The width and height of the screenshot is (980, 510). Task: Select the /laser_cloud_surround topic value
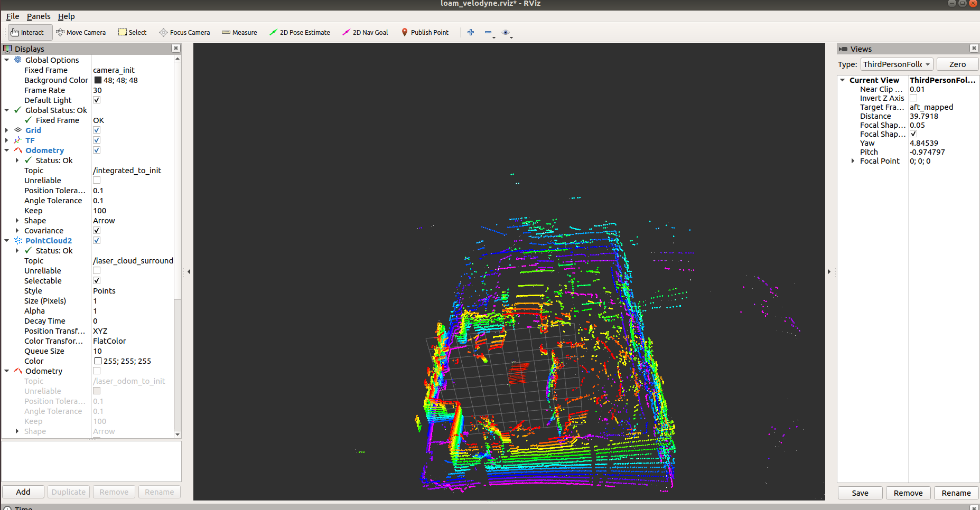(133, 260)
